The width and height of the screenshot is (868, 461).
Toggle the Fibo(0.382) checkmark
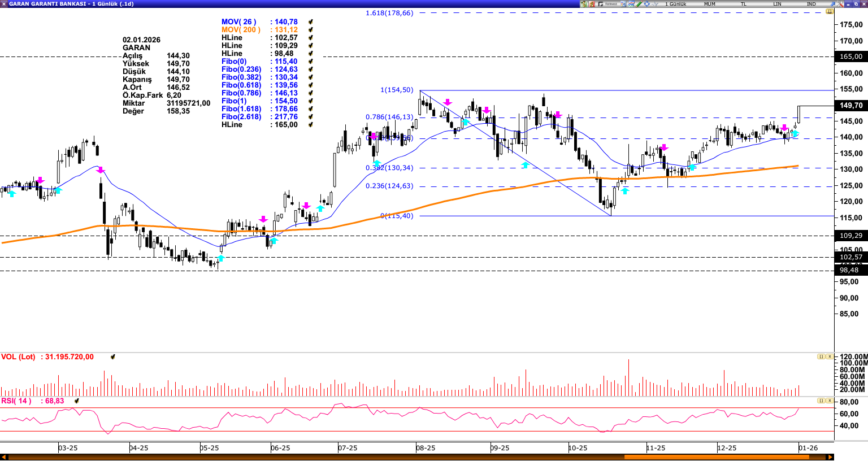click(x=311, y=77)
